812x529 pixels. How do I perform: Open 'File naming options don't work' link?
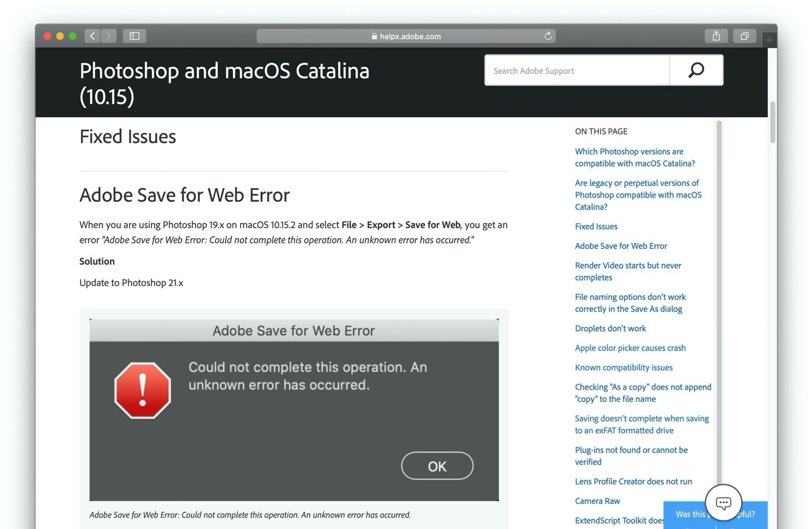[x=630, y=303]
